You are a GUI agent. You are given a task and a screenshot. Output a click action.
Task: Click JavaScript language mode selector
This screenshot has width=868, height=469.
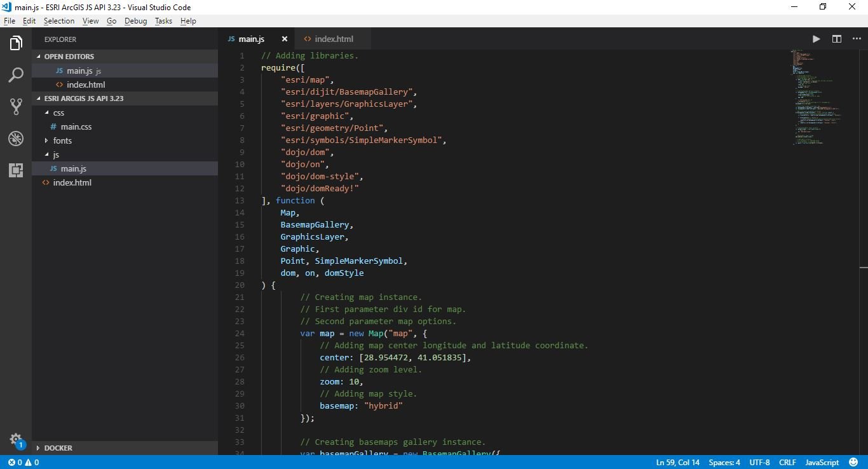click(x=822, y=463)
